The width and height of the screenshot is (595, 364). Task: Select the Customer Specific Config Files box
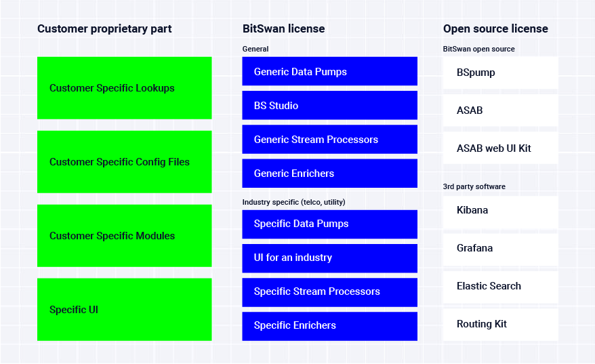[x=125, y=162]
